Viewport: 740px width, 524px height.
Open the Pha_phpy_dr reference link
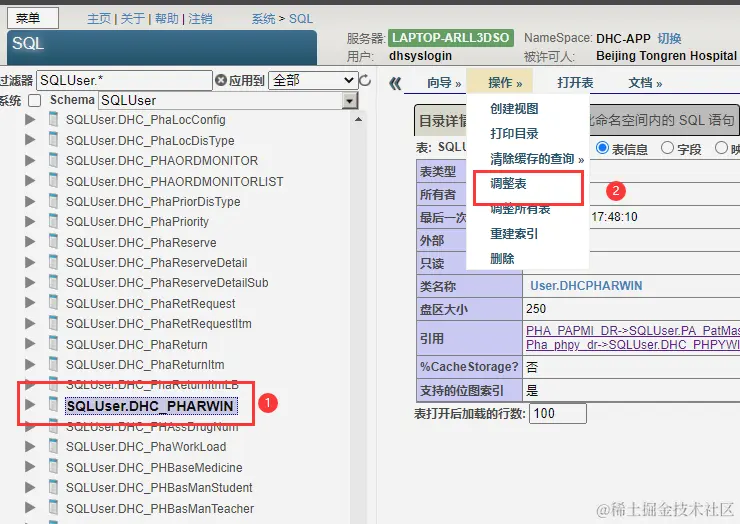tap(632, 345)
